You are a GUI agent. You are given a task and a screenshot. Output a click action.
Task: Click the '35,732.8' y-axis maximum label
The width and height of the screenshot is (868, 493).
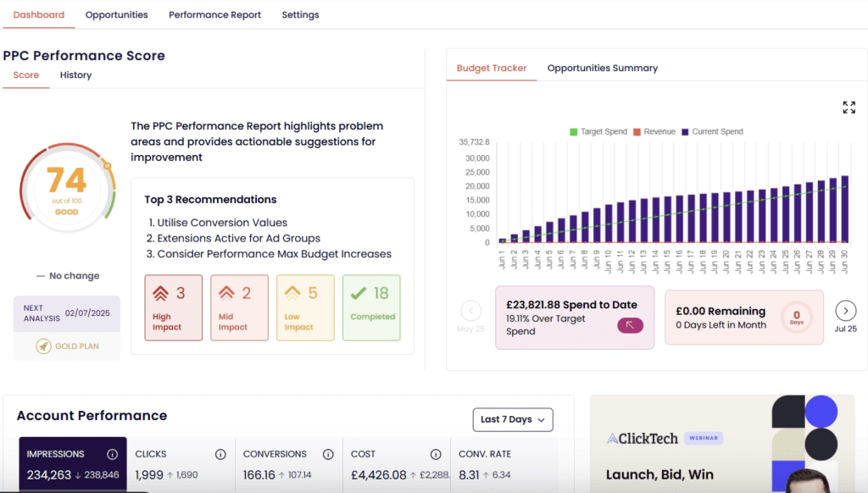tap(474, 142)
